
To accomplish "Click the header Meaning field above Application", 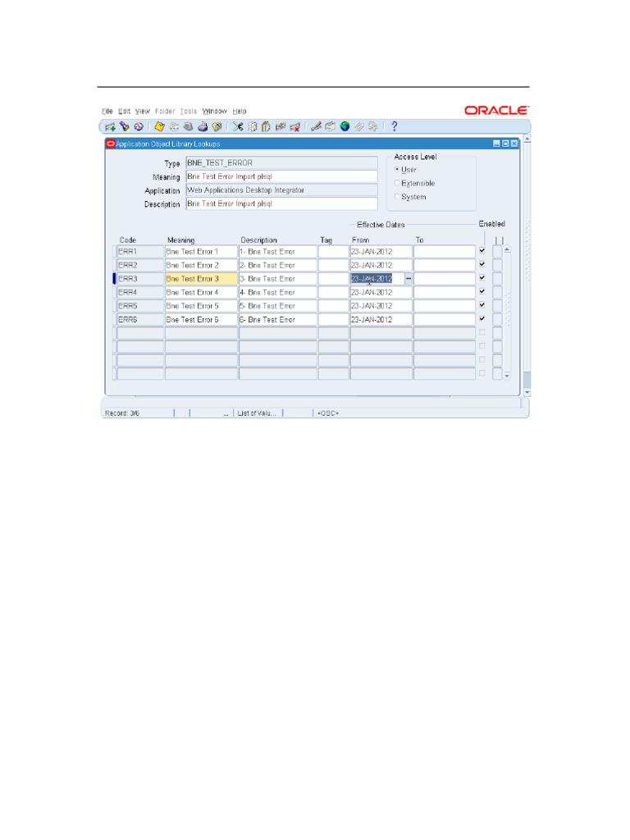I will pyautogui.click(x=282, y=176).
